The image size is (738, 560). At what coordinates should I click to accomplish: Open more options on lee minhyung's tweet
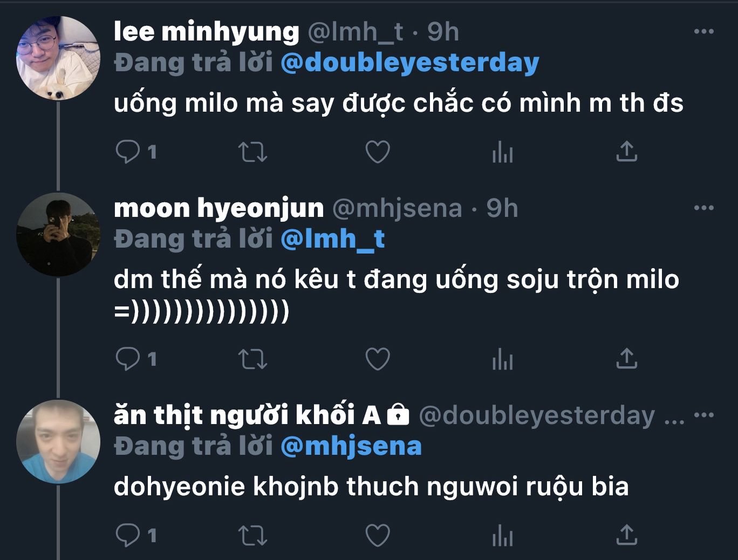point(703,31)
